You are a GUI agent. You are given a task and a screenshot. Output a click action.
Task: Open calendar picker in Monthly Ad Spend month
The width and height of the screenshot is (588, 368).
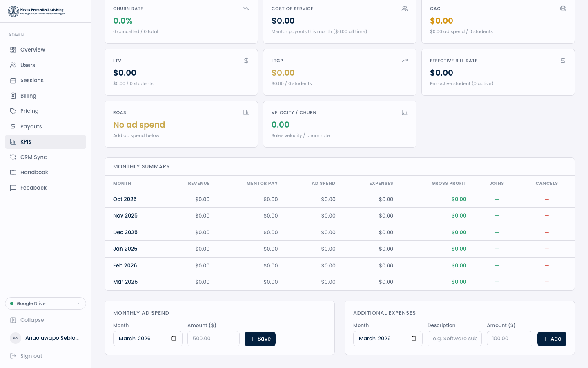[174, 339]
